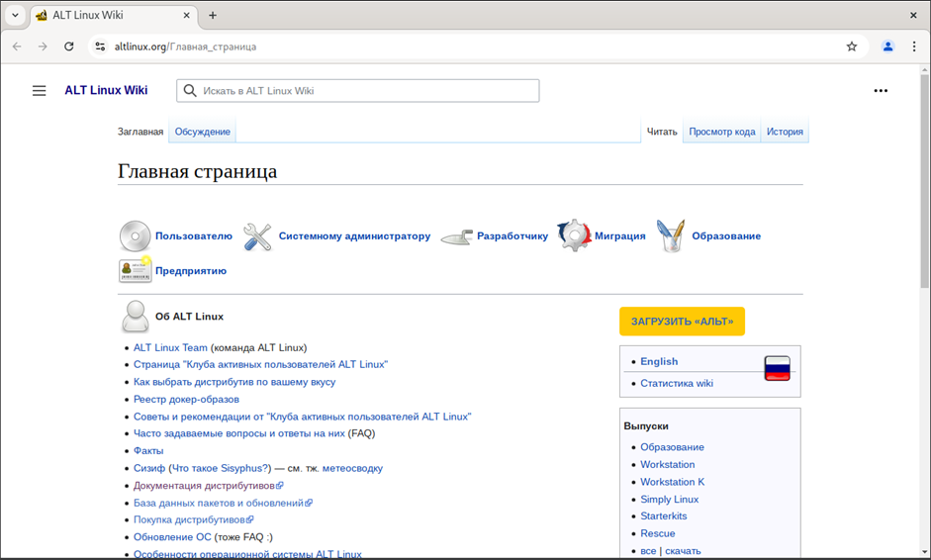Click the Образование pencil cup icon

(x=671, y=236)
